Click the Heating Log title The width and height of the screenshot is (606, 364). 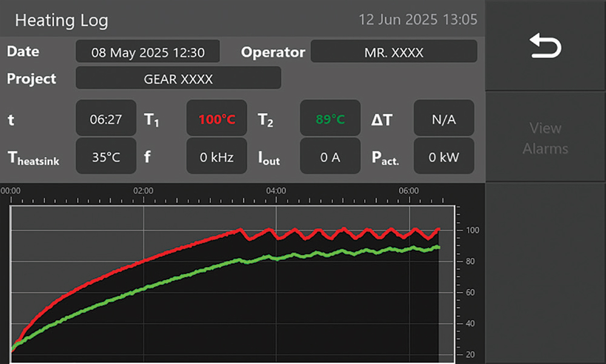pos(61,20)
